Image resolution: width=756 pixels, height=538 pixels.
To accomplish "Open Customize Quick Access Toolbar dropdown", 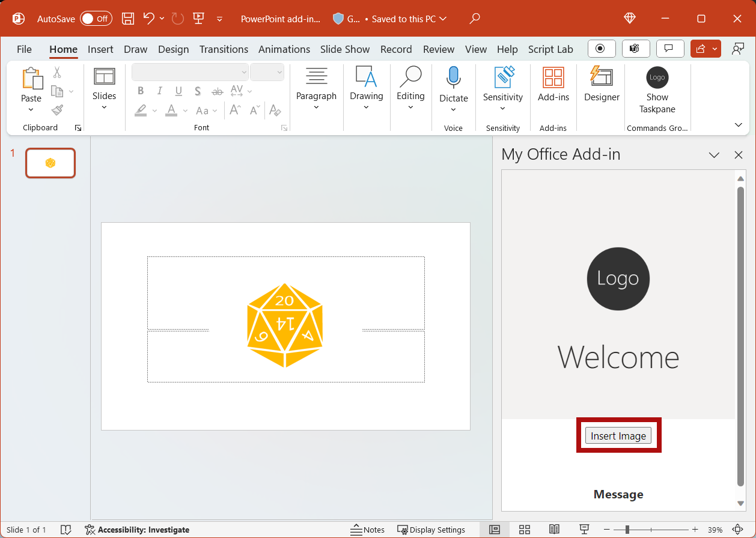I will (x=219, y=19).
